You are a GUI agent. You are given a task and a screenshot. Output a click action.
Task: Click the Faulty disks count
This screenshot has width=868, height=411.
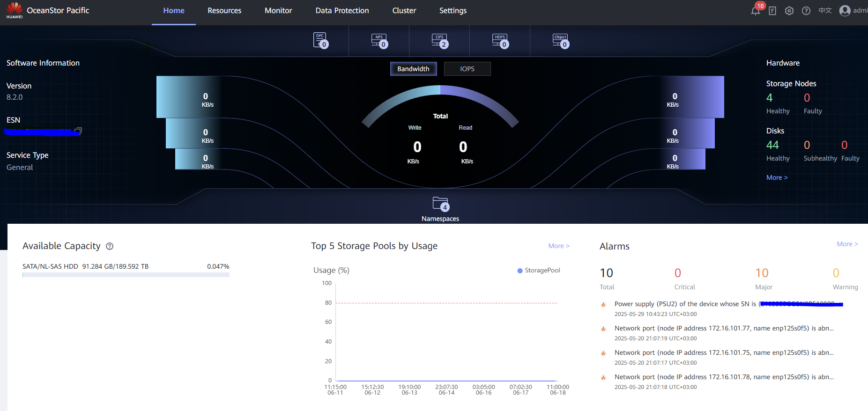(845, 145)
